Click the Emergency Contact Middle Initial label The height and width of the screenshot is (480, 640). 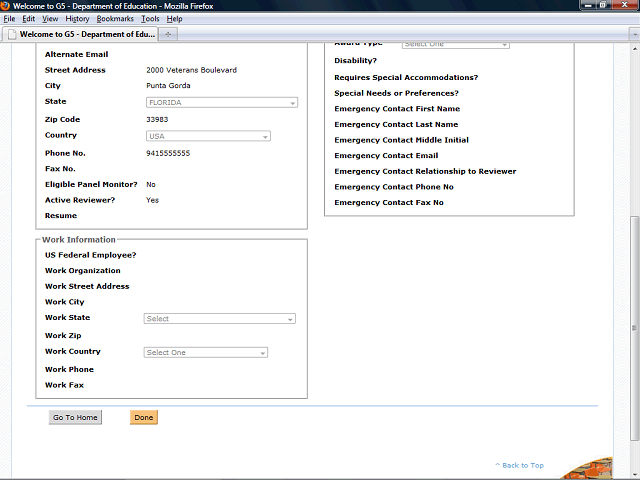[x=402, y=140]
